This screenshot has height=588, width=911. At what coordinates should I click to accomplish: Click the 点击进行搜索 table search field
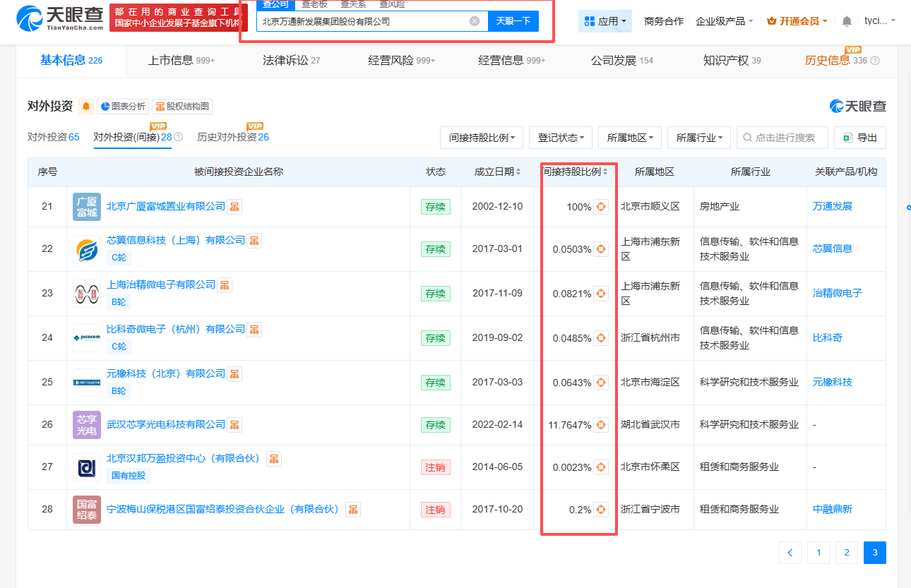click(782, 138)
